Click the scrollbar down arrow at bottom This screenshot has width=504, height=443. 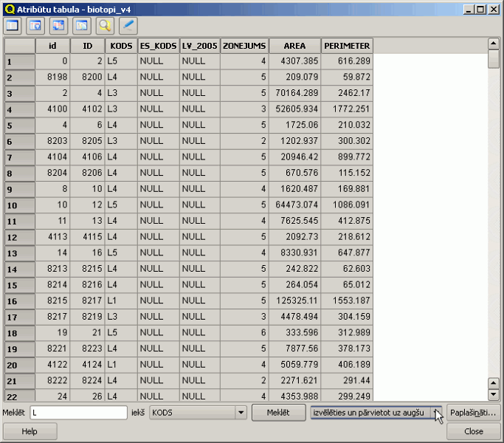493,394
